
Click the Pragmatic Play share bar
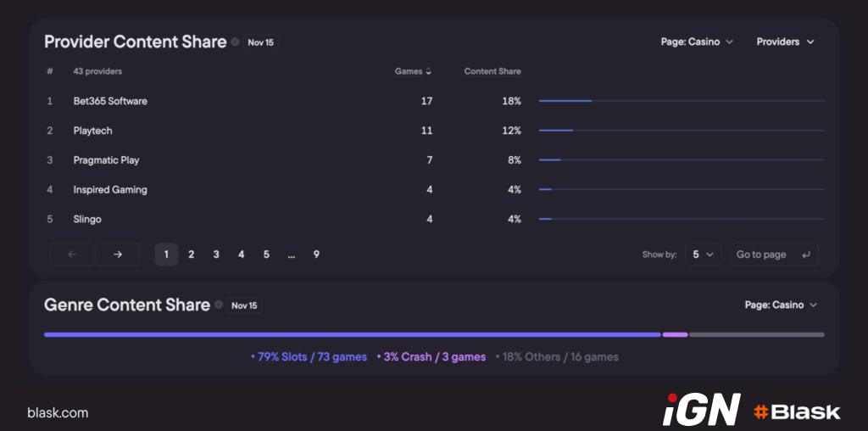pos(682,160)
